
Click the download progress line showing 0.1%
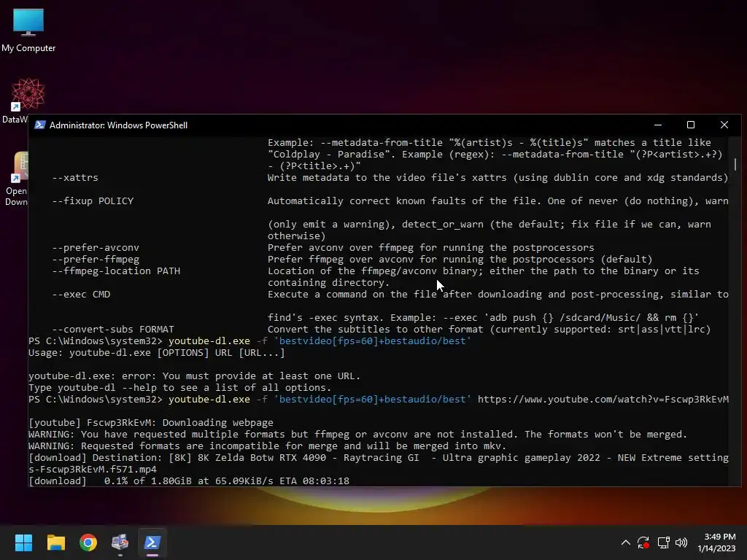[189, 481]
